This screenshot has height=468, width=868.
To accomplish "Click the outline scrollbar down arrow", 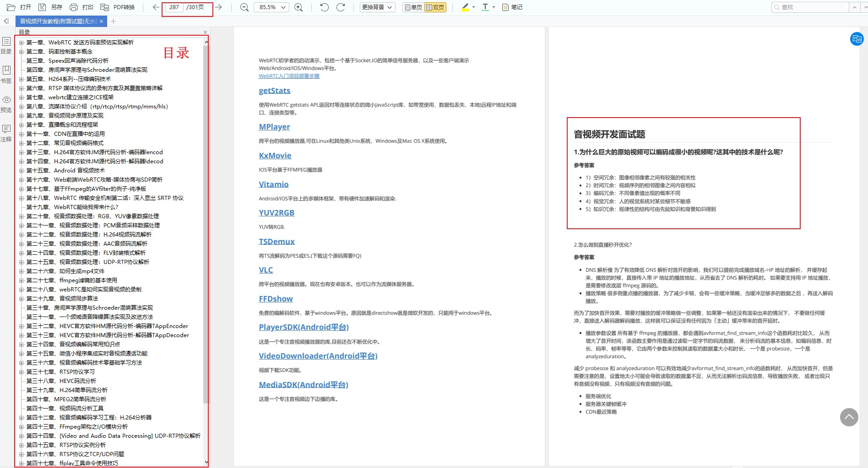I will pos(206,462).
